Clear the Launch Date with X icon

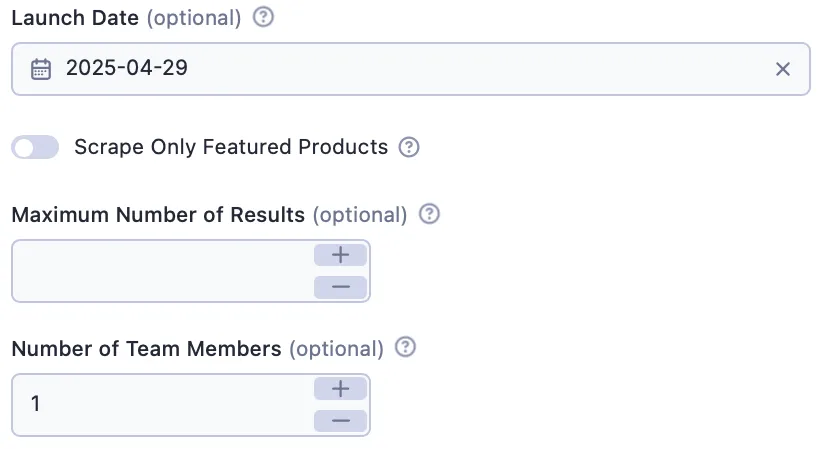782,69
